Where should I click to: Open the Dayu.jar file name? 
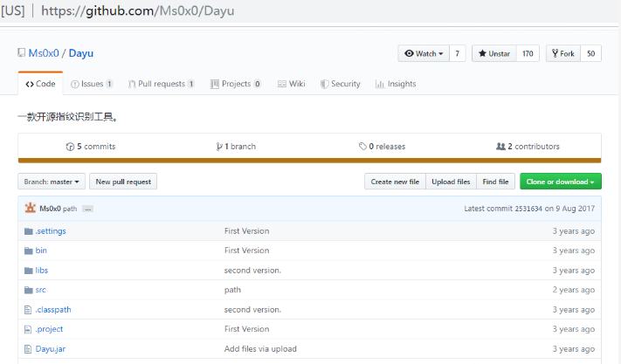click(51, 349)
